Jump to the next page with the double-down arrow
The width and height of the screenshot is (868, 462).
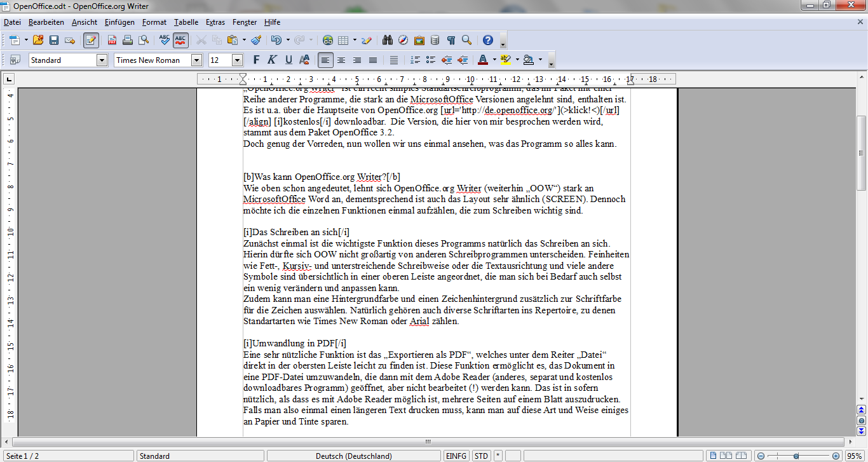[862, 430]
